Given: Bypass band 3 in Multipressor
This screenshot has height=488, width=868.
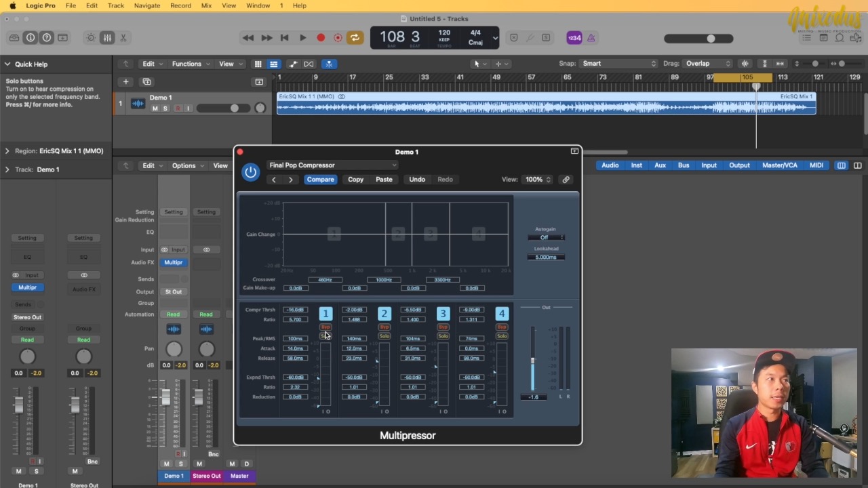Looking at the screenshot, I should click(x=443, y=327).
